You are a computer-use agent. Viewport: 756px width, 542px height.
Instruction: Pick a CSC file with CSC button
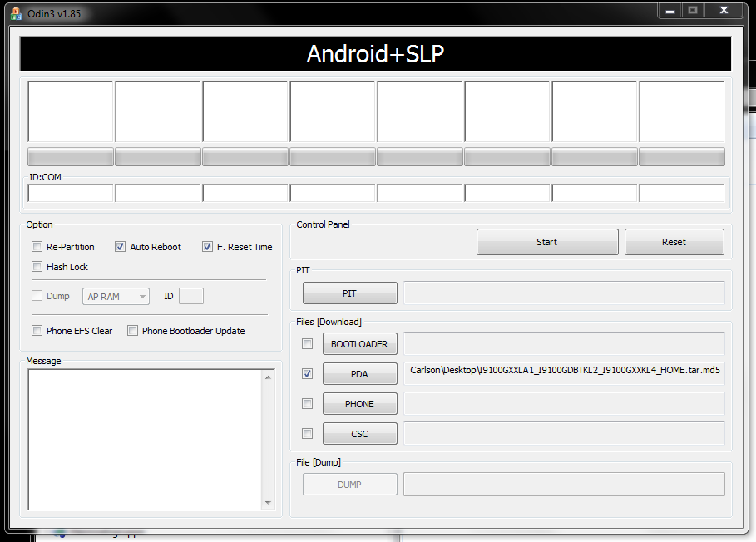pos(359,434)
